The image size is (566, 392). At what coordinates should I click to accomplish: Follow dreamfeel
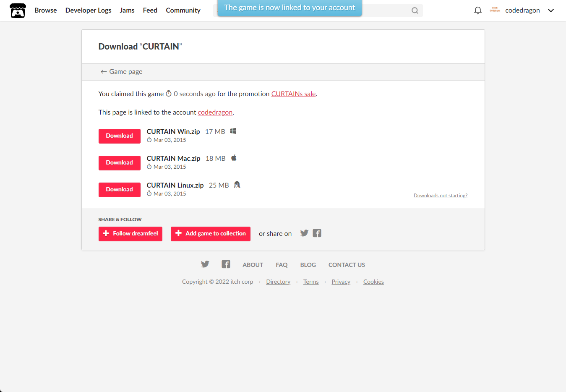coord(130,234)
